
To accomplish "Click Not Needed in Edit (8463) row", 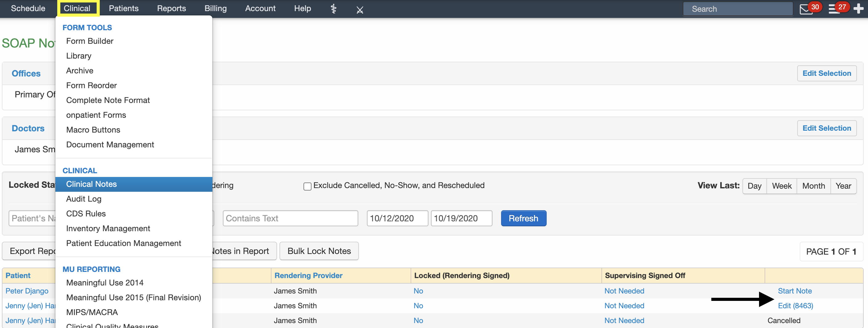I will coord(624,306).
